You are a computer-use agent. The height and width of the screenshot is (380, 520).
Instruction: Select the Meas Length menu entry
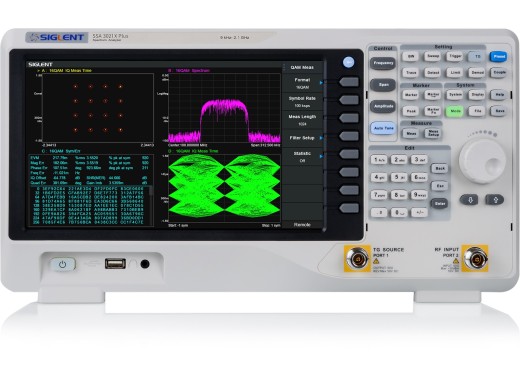pos(303,120)
